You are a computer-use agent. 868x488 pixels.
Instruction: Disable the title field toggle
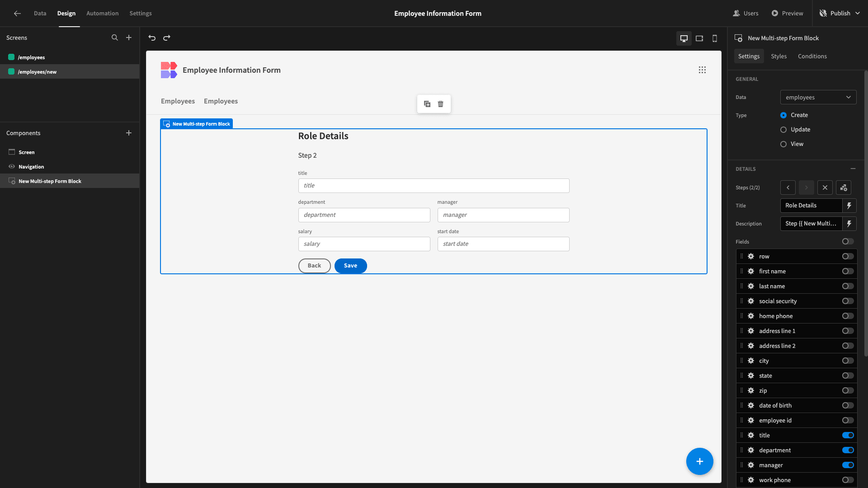[848, 435]
